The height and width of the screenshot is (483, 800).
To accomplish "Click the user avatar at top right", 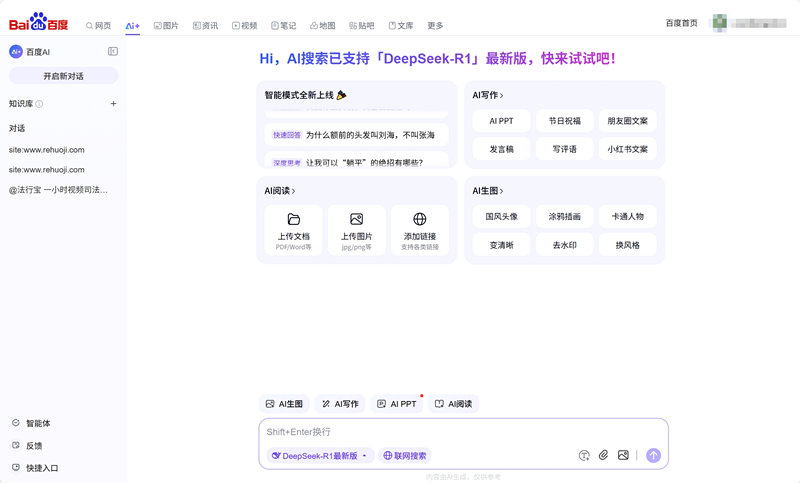I will 720,22.
